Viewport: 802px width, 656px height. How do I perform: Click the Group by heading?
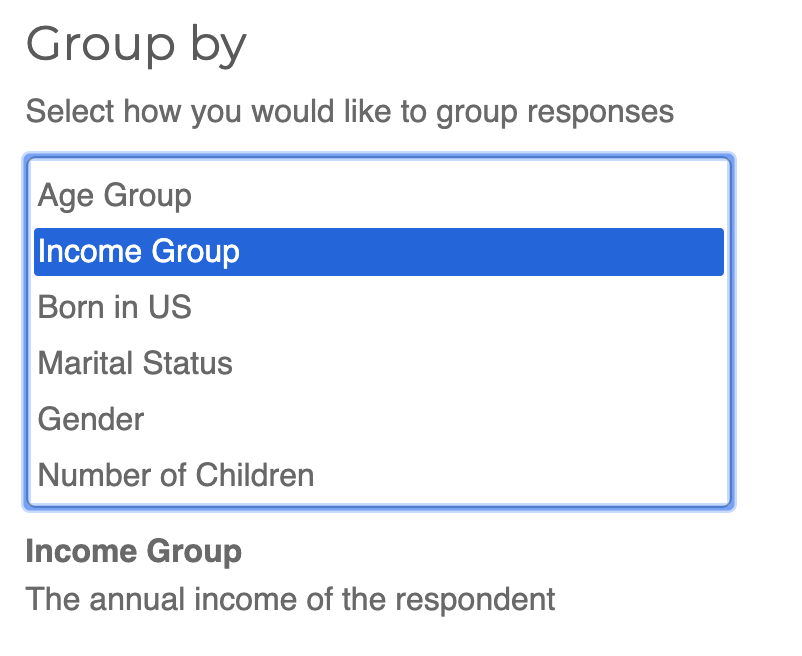pos(136,46)
